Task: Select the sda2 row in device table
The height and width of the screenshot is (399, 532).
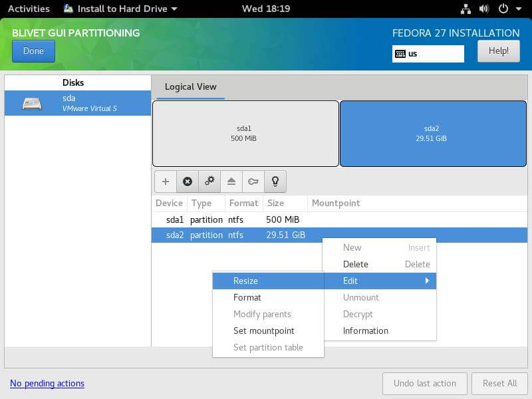Action: coord(339,235)
